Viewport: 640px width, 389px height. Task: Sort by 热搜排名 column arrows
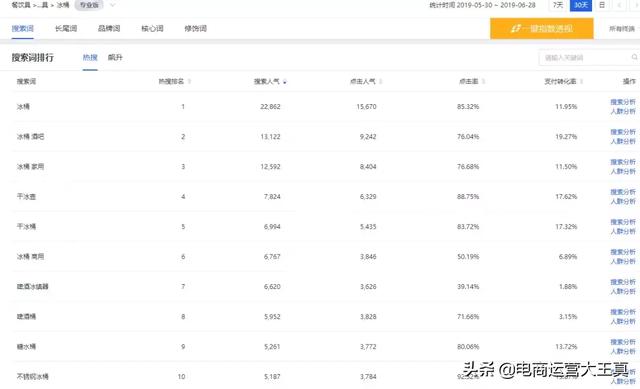coord(189,82)
